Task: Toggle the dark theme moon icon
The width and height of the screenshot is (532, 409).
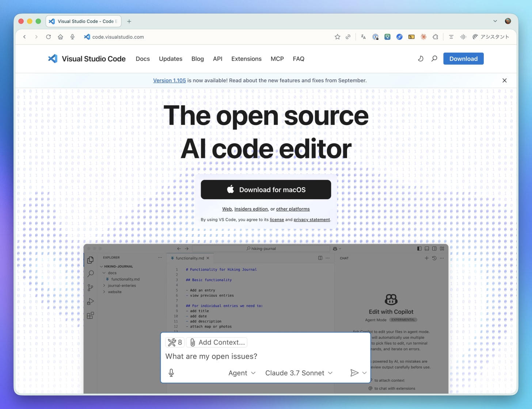Action: click(x=421, y=58)
